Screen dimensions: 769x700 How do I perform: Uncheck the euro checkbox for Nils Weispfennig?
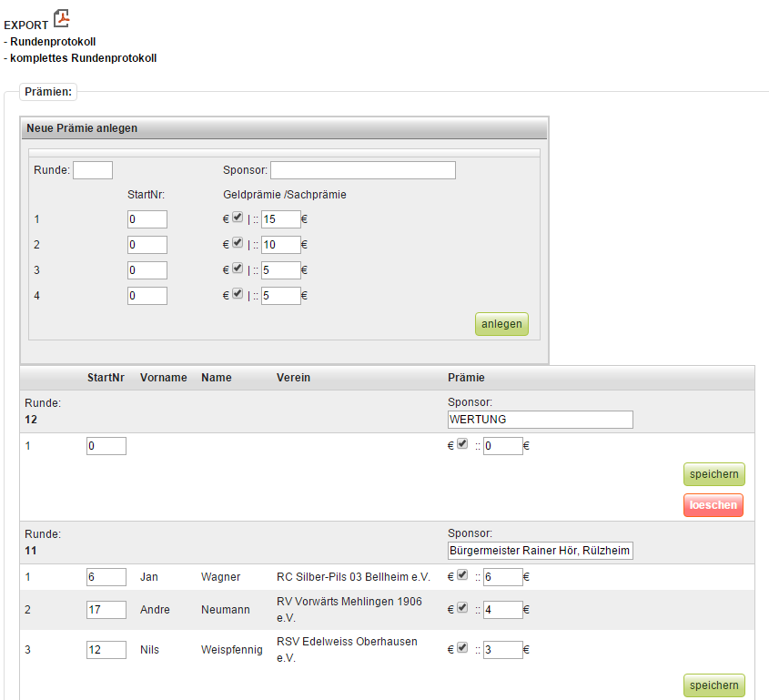pyautogui.click(x=462, y=648)
